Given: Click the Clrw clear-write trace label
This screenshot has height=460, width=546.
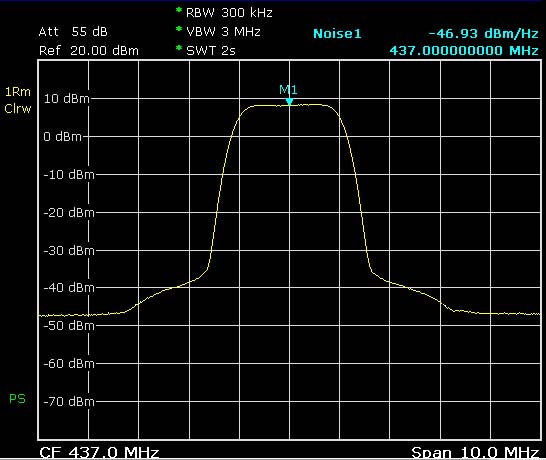Looking at the screenshot, I should 18,109.
